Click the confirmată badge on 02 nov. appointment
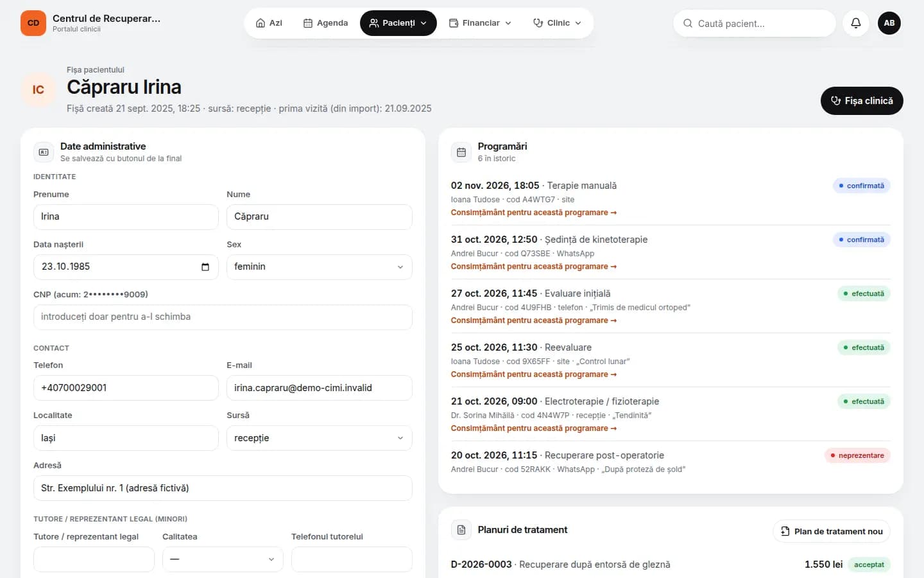 click(x=861, y=186)
